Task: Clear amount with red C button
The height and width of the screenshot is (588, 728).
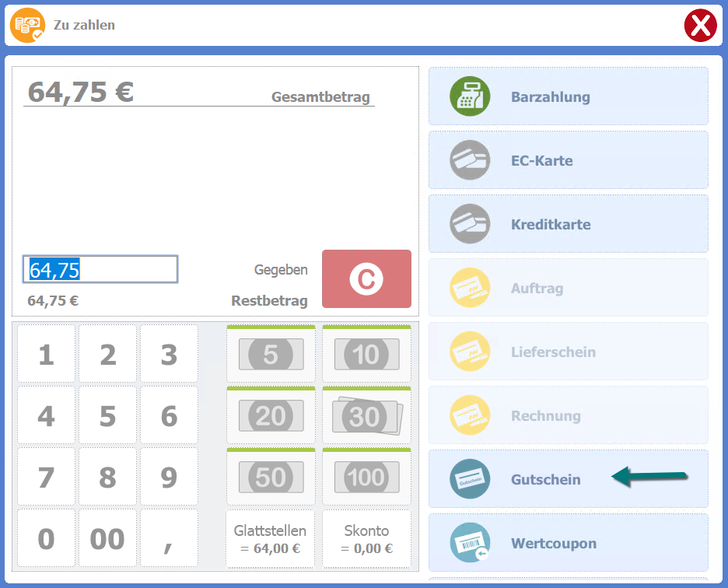Action: coord(366,279)
